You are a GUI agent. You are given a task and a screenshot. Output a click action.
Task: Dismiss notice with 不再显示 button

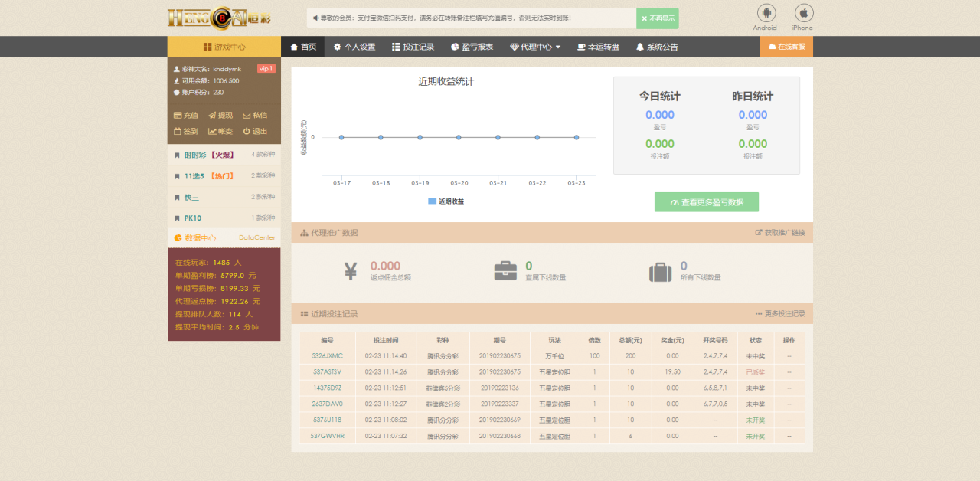pos(658,18)
